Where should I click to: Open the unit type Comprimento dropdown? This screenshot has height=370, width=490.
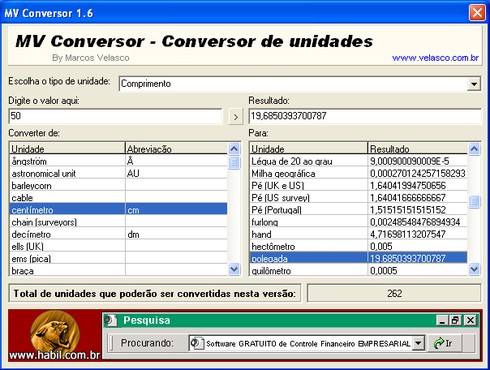[474, 84]
